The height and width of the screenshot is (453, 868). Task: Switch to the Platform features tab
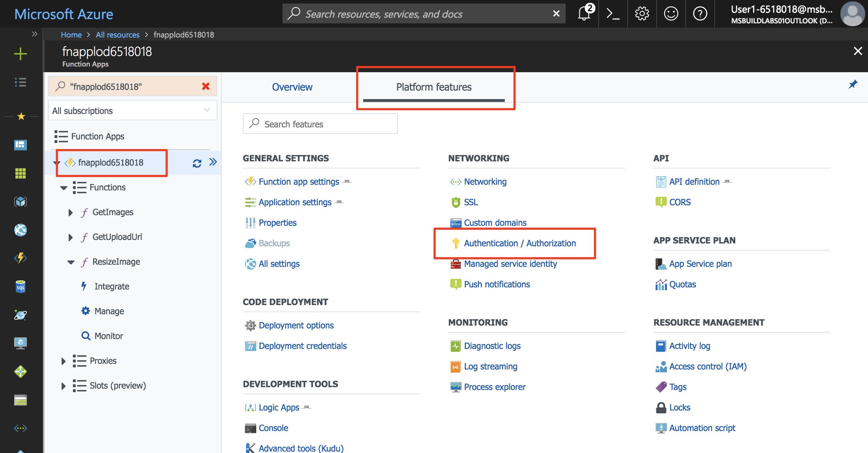(x=434, y=87)
